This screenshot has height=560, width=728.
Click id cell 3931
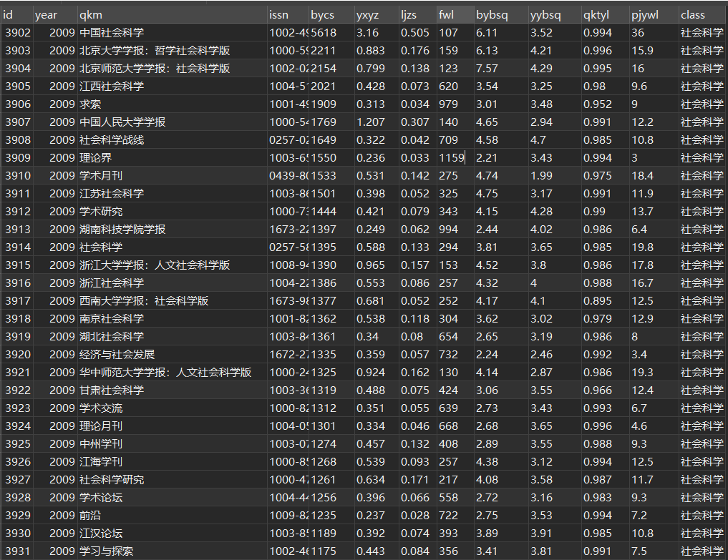tap(16, 551)
